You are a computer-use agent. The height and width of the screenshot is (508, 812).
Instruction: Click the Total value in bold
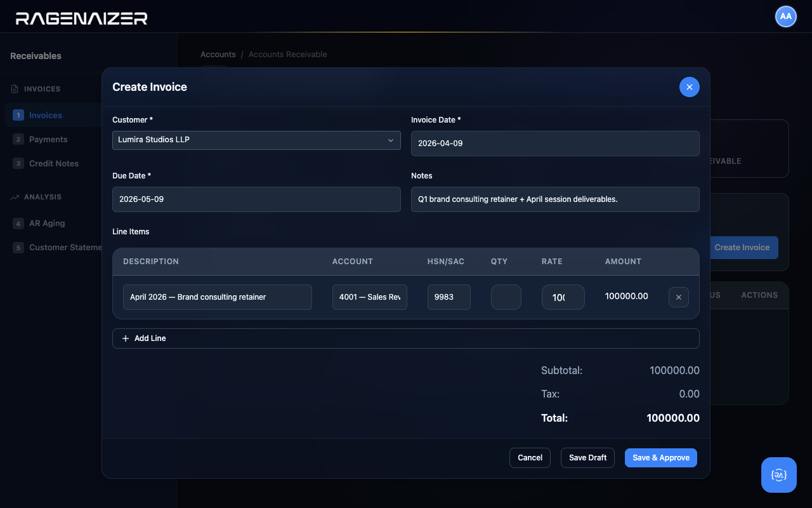pyautogui.click(x=673, y=418)
